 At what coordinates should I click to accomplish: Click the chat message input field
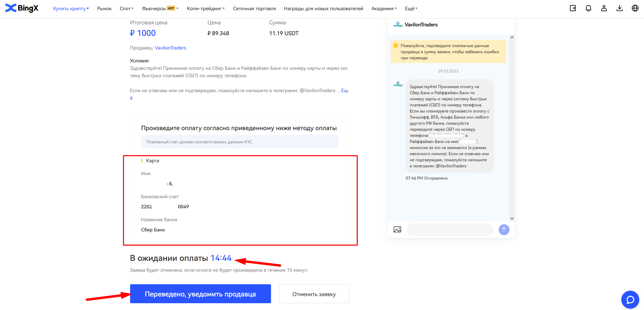450,230
